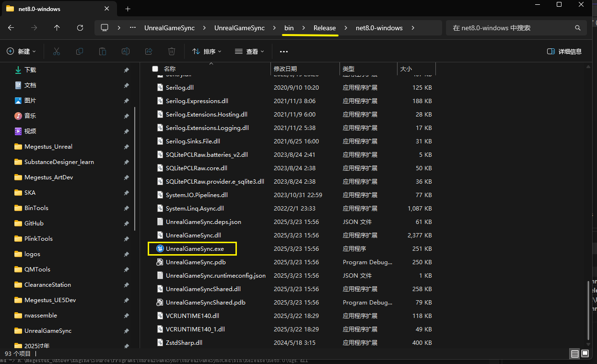Click the file icon of UnrealGameSync.pdb
Image resolution: width=597 pixels, height=364 pixels.
[x=160, y=262]
